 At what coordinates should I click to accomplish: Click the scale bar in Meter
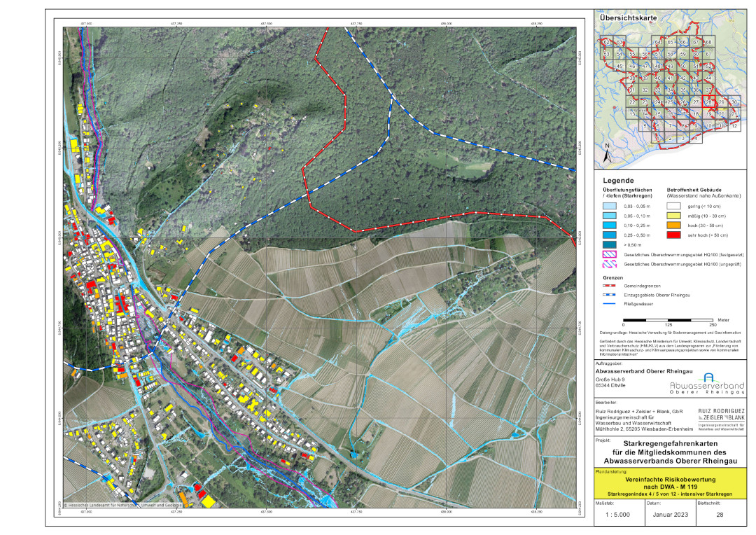(x=668, y=319)
